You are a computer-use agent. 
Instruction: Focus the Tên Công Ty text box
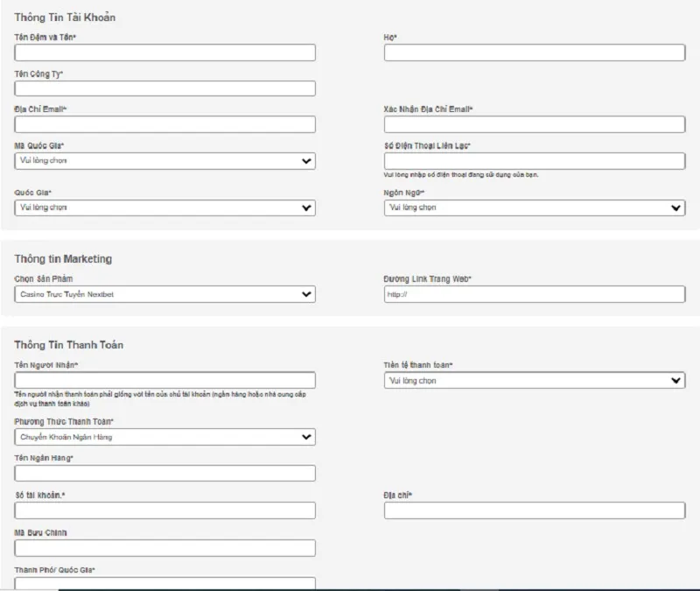pyautogui.click(x=164, y=88)
